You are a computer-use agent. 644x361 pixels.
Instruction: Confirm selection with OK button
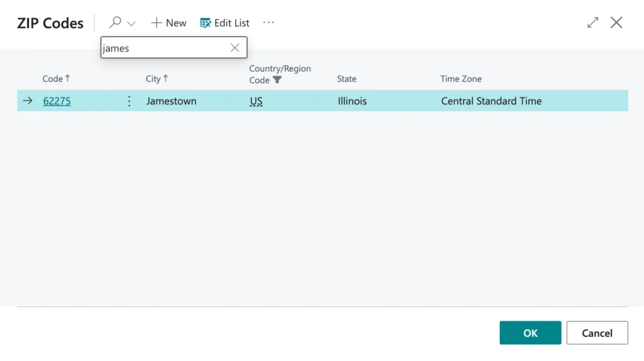[x=530, y=333]
